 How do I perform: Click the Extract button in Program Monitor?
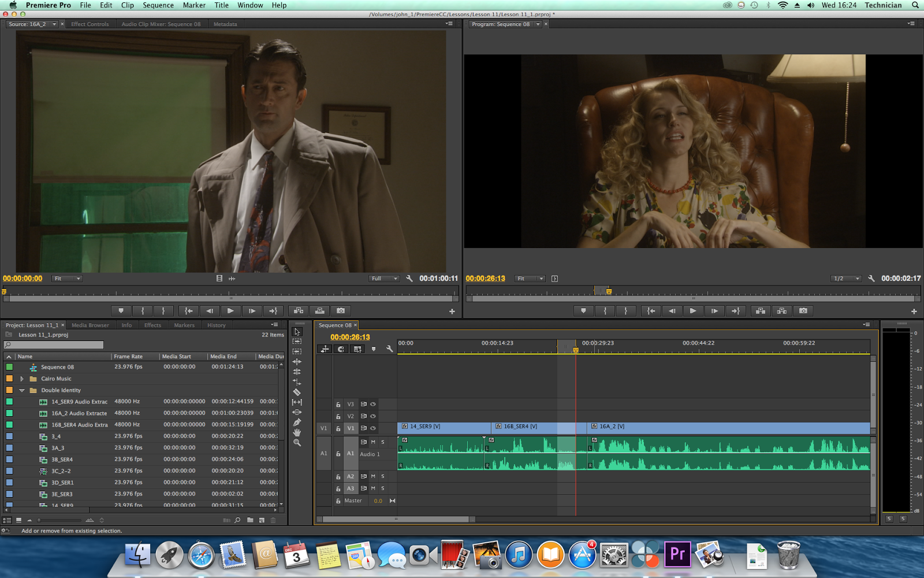point(782,311)
